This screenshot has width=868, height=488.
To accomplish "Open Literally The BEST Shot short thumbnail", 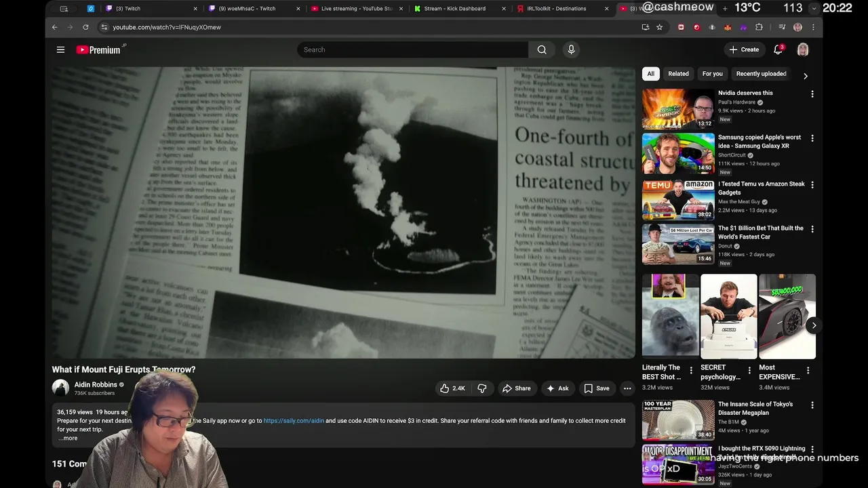I will 670,316.
